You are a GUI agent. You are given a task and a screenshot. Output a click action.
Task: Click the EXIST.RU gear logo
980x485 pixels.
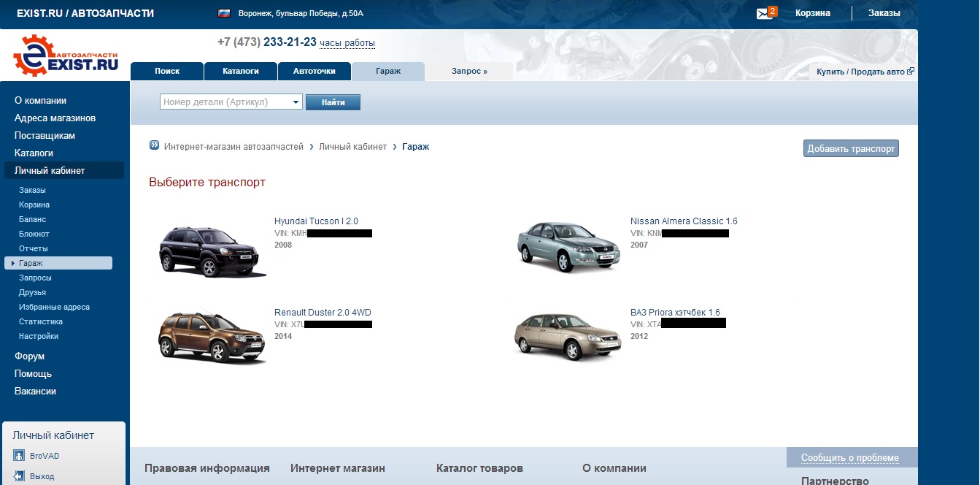tap(66, 56)
